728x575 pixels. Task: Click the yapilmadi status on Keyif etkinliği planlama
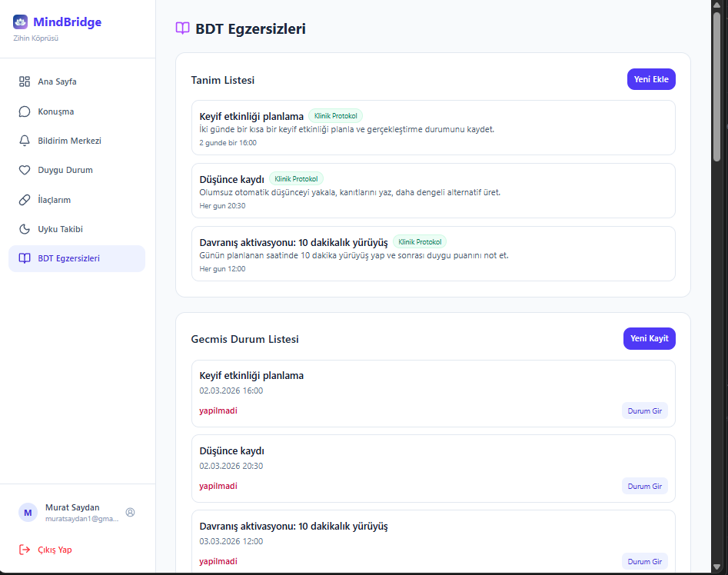coord(218,410)
